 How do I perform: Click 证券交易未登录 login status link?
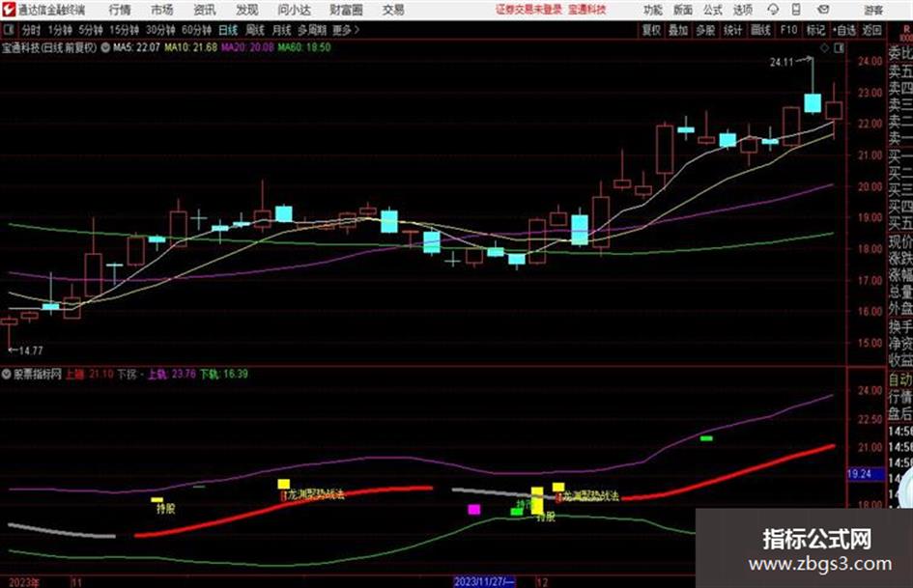(528, 10)
